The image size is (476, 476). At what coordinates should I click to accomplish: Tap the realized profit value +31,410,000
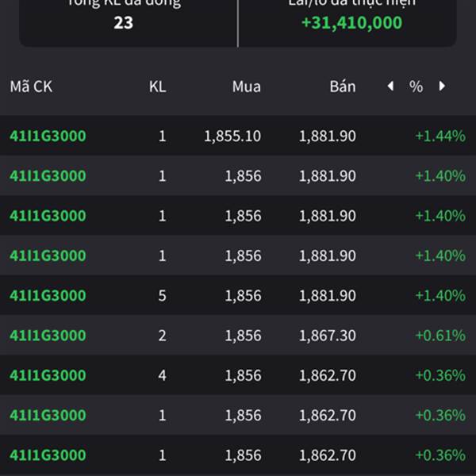click(x=351, y=22)
